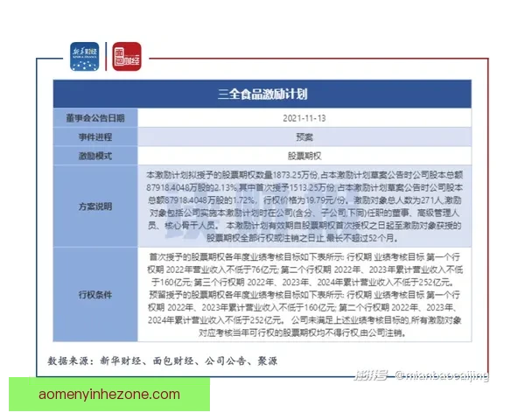Click the 激励模式 row label
This screenshot has height=420, width=525.
(95, 156)
